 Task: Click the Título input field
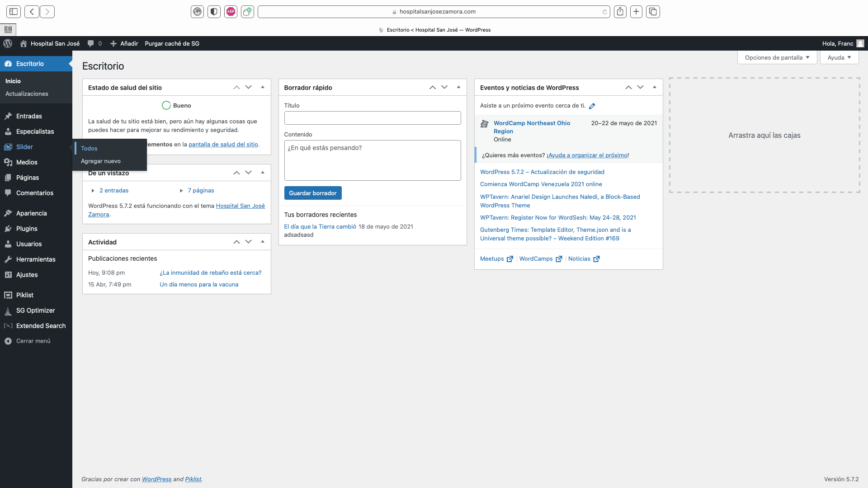point(373,118)
